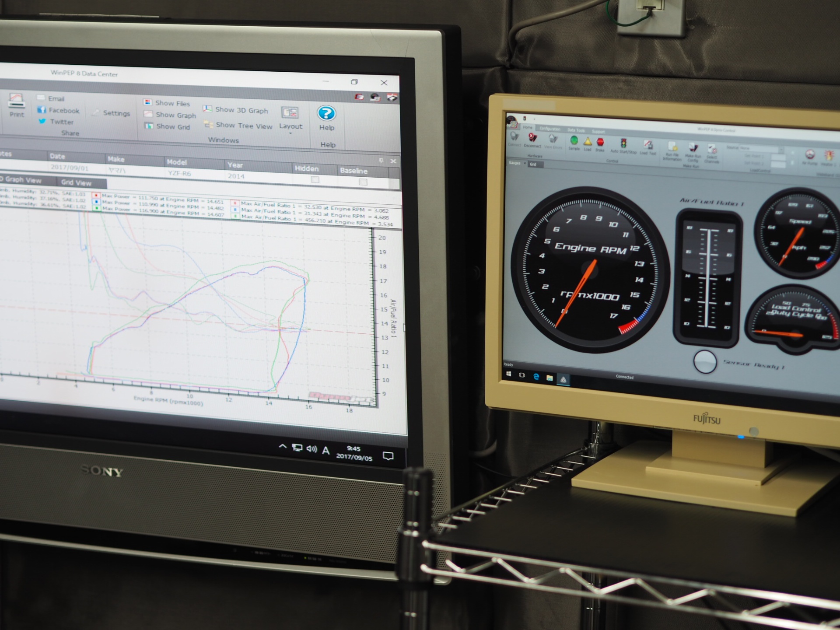The height and width of the screenshot is (630, 840).
Task: Close the run list panel with X
Action: coord(393,161)
